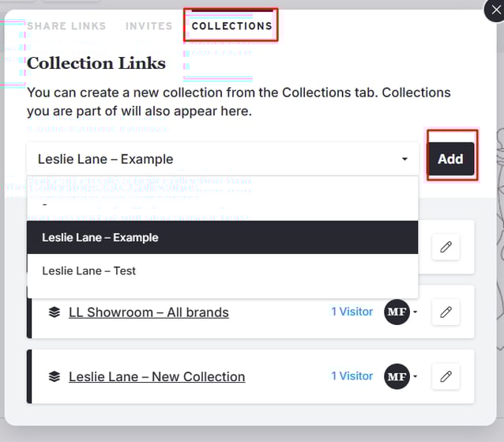View the 1 Visitor for Leslie Lane – New Collection
The width and height of the screenshot is (504, 442).
pyautogui.click(x=352, y=376)
